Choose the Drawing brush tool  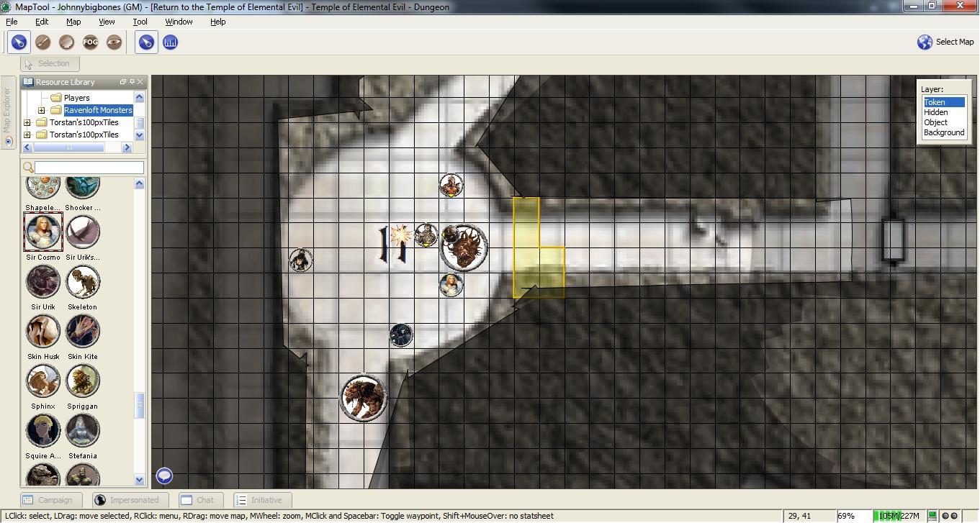click(42, 42)
